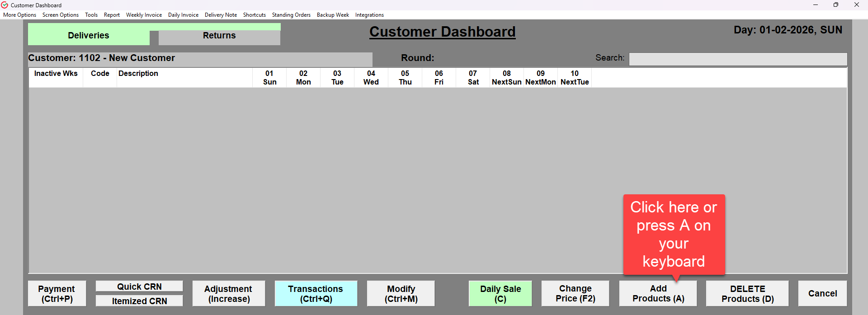Image resolution: width=868 pixels, height=315 pixels.
Task: Open the Report menu
Action: tap(112, 15)
